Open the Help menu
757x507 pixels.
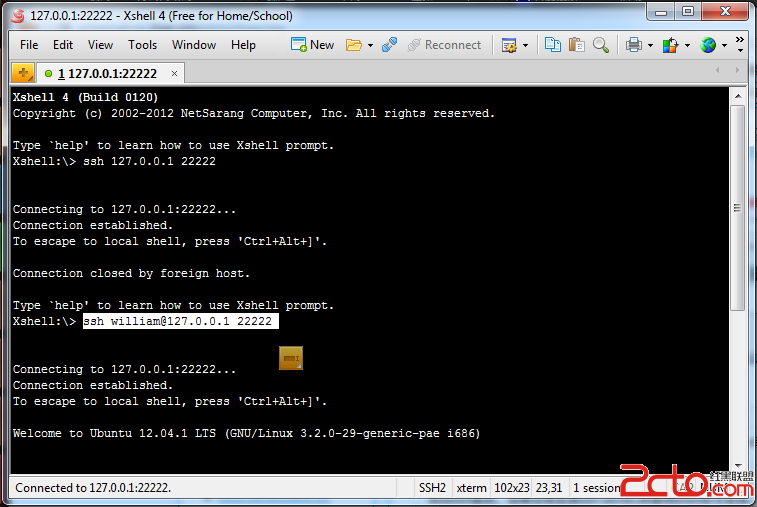coord(243,45)
